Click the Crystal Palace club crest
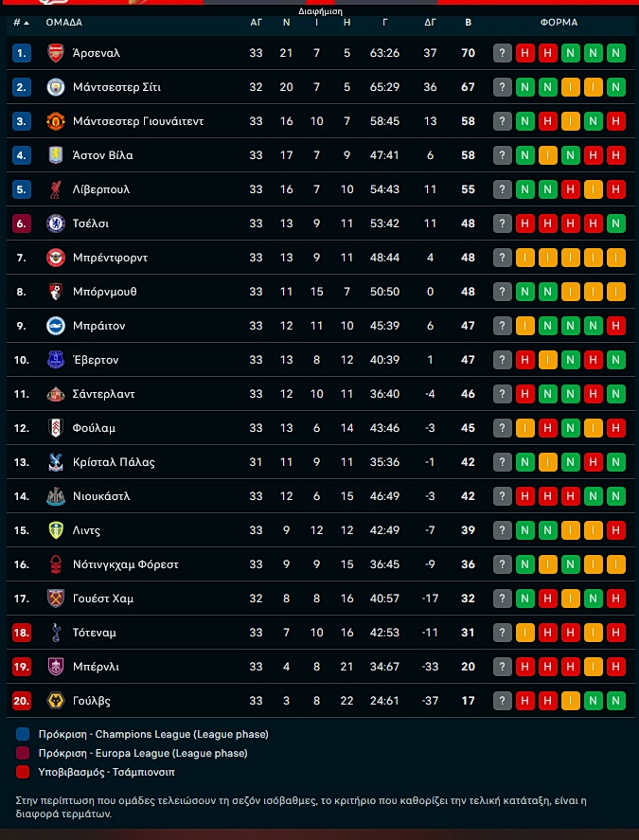 click(55, 462)
